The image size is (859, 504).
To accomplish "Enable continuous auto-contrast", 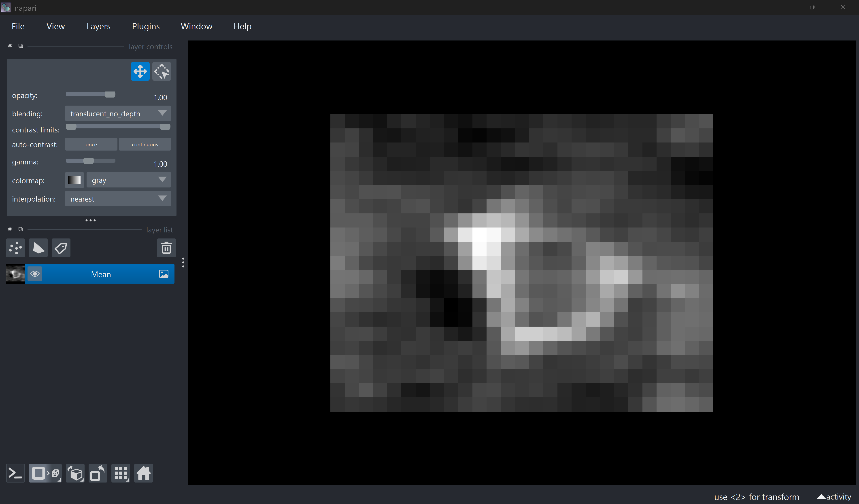I will click(x=145, y=145).
